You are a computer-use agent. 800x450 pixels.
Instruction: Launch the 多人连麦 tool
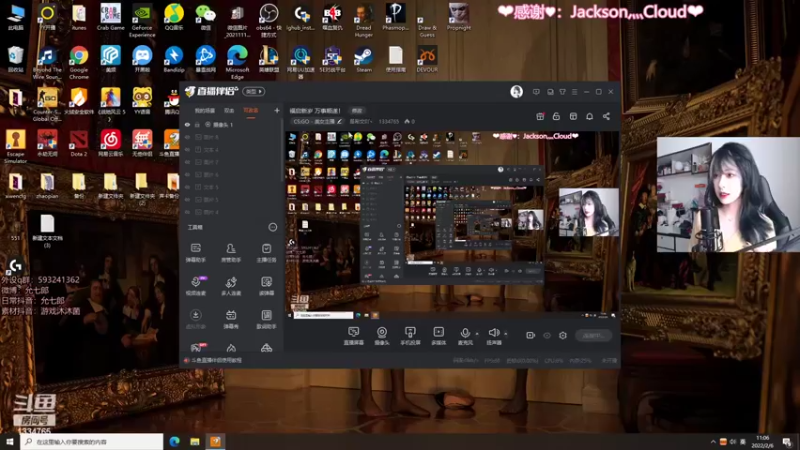tap(231, 286)
